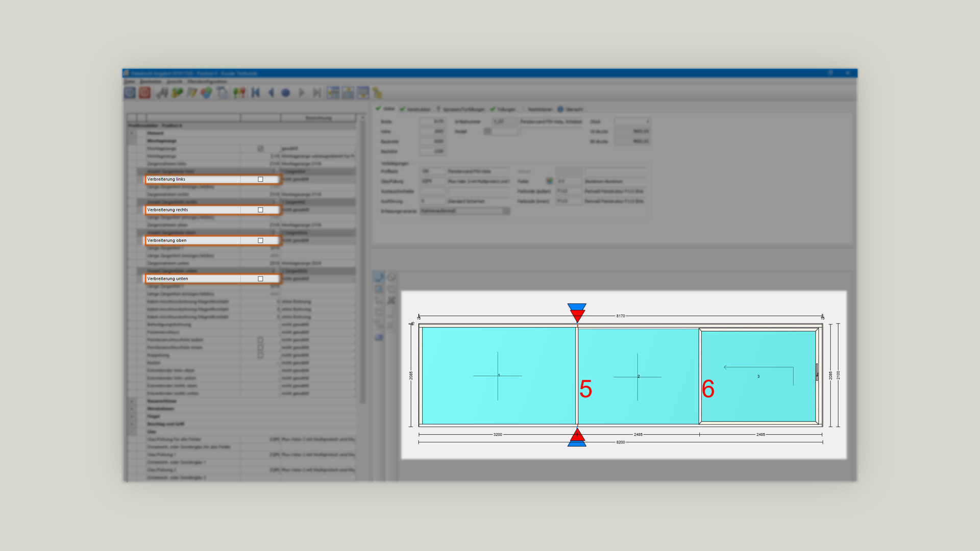Click the 2485 dimension under pane 3
Screen dimensions: 980x551
(761, 435)
